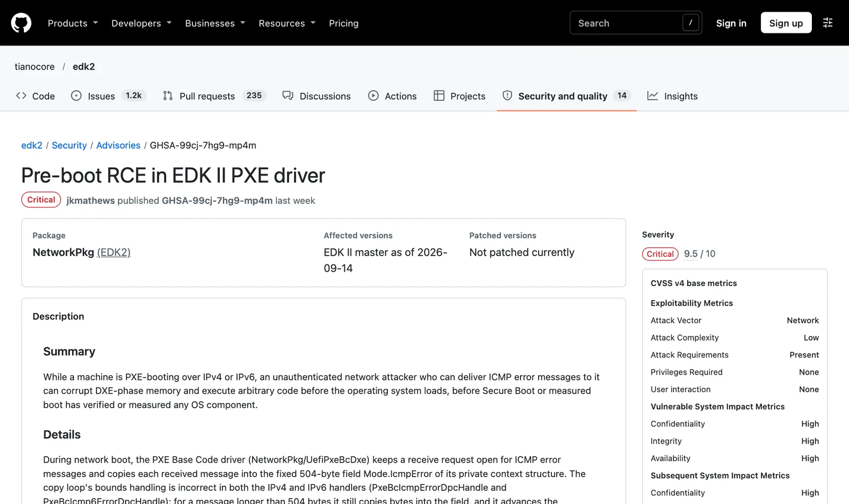Click the Insights graph icon

653,95
